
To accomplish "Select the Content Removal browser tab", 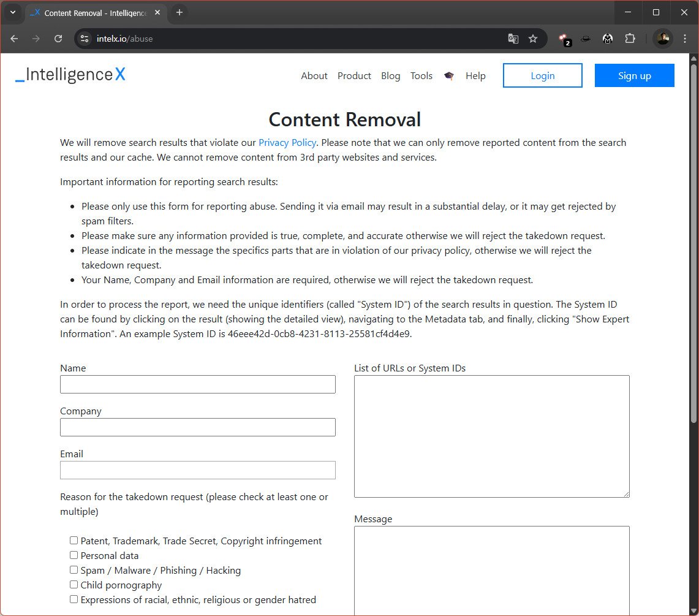I will [96, 13].
